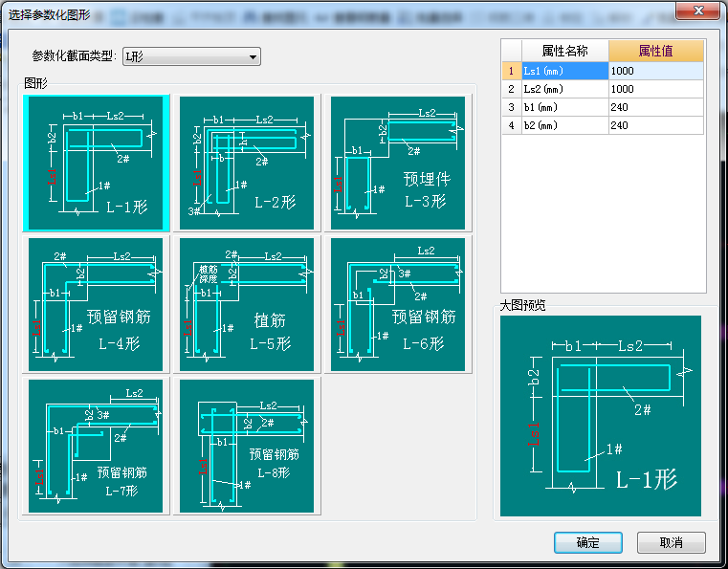Pick the 预留钢筋 L-4形 thumbnail

tap(96, 304)
